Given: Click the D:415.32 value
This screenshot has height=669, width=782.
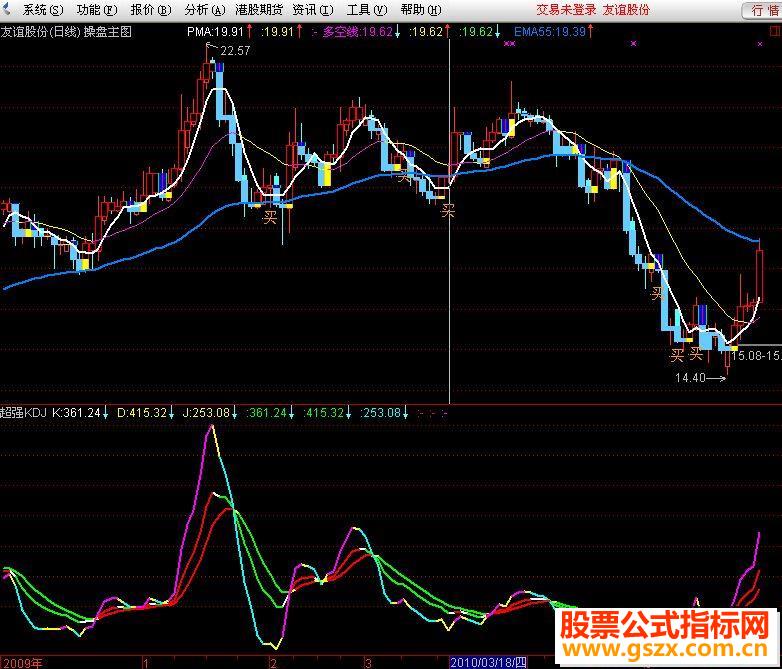Looking at the screenshot, I should [x=142, y=413].
